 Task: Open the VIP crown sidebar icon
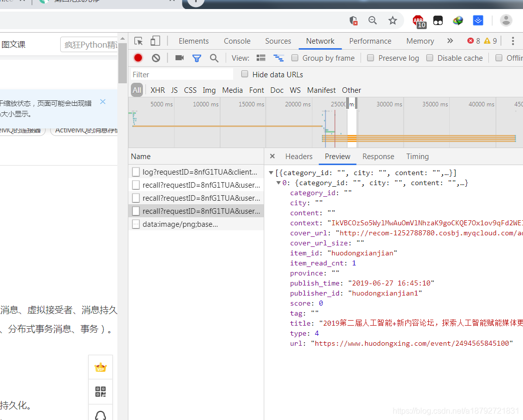pos(100,368)
